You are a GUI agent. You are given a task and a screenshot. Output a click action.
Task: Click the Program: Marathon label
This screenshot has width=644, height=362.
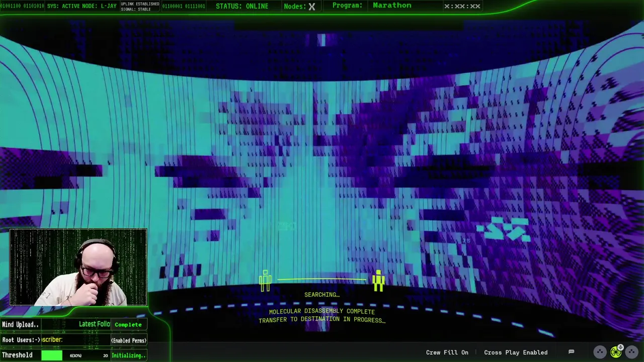coord(372,6)
